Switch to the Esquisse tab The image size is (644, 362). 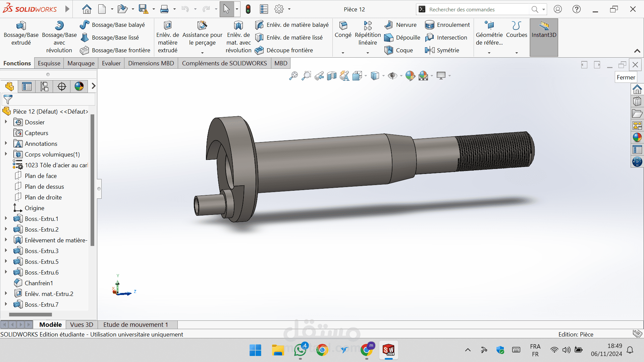pyautogui.click(x=49, y=63)
